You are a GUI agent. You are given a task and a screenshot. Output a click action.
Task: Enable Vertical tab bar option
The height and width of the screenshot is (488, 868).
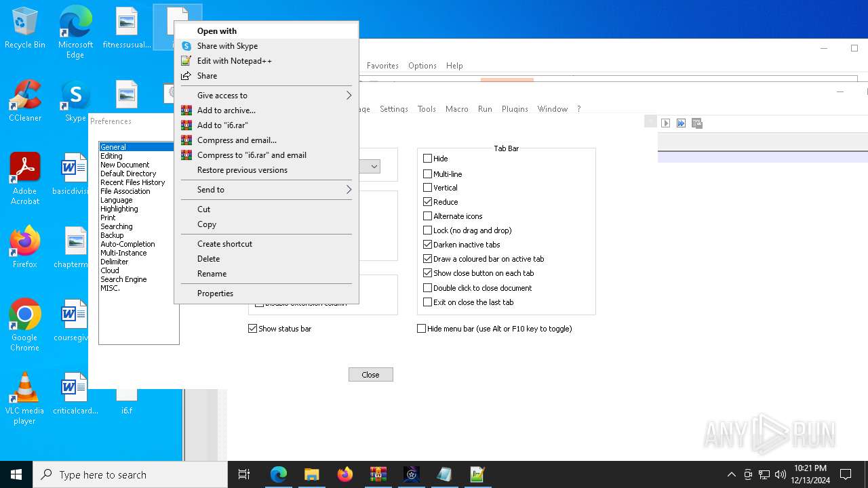pos(428,188)
